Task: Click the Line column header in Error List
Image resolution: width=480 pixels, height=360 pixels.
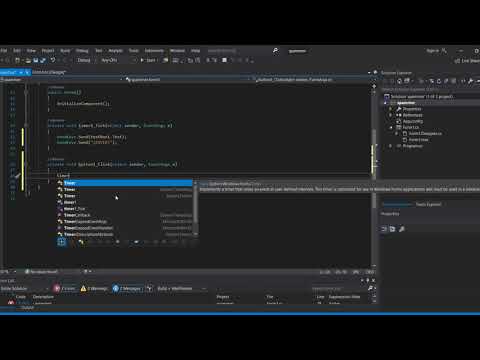Action: pos(320,297)
